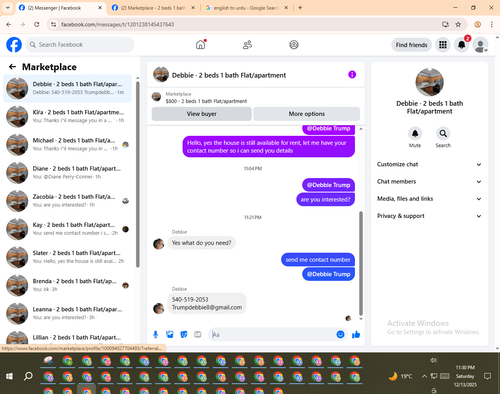The height and width of the screenshot is (394, 500).
Task: Open conversation information purple icon
Action: [352, 74]
